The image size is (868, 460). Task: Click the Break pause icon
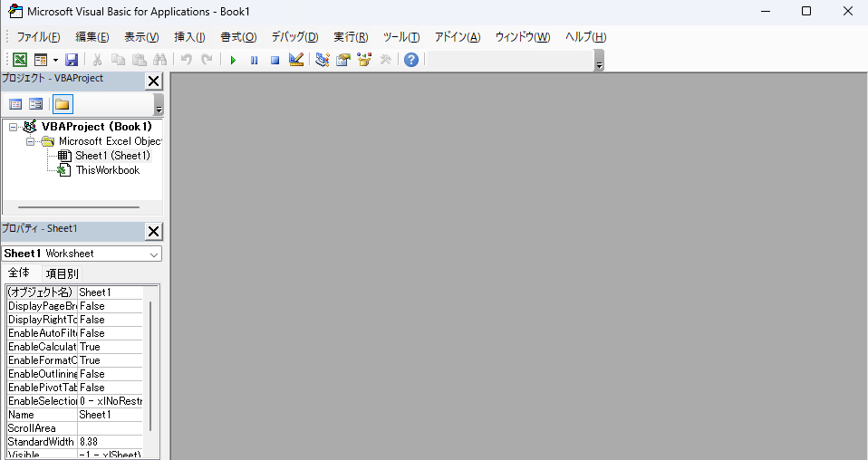pos(254,60)
